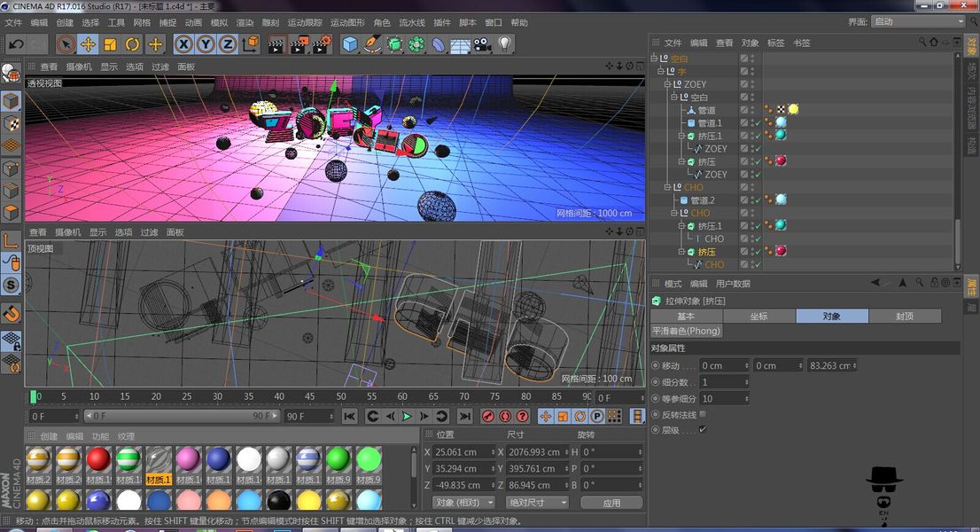Toggle the enable checkmark for 管道.2

click(x=757, y=200)
